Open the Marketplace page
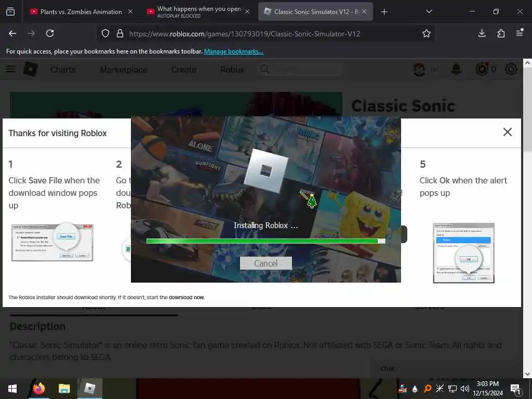Image resolution: width=532 pixels, height=399 pixels. pyautogui.click(x=124, y=70)
